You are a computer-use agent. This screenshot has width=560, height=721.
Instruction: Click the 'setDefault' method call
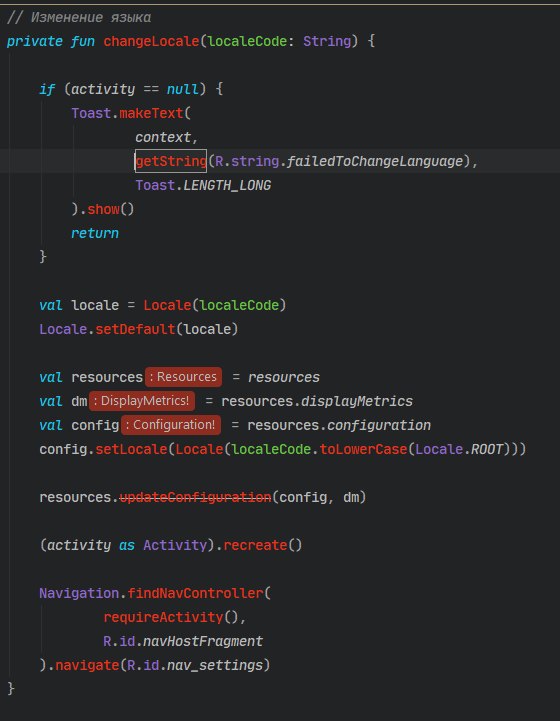coord(135,329)
